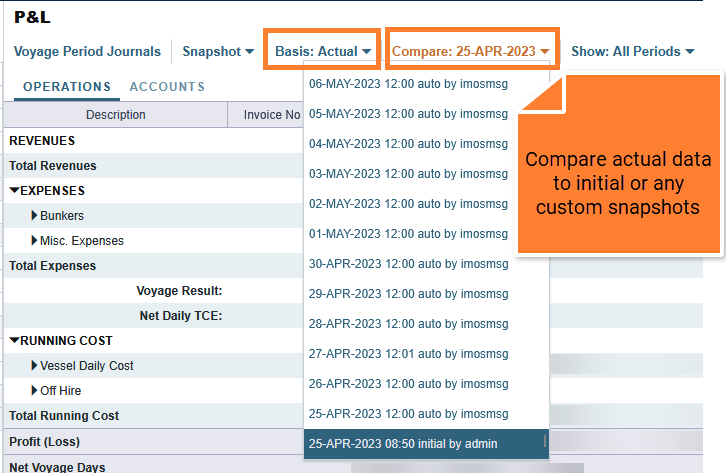Screen dimensions: 726x473
Task: Expand the Misc. Expenses row
Action: (34, 241)
